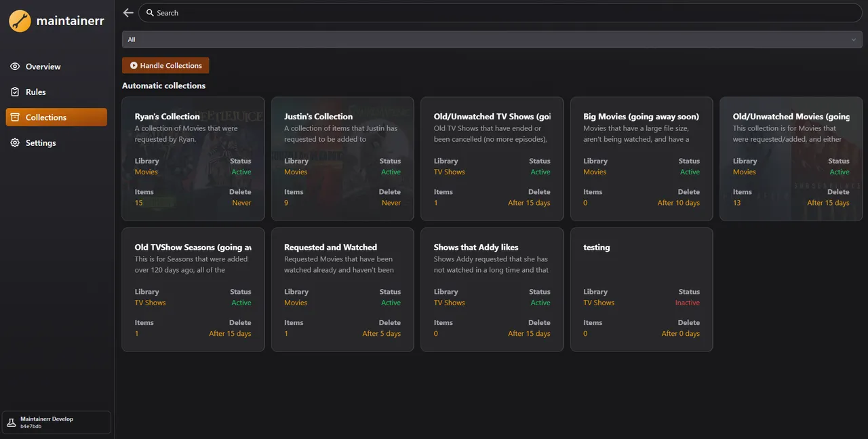Click the Movies library link on Justin's Collection
The height and width of the screenshot is (439, 868).
tap(295, 172)
